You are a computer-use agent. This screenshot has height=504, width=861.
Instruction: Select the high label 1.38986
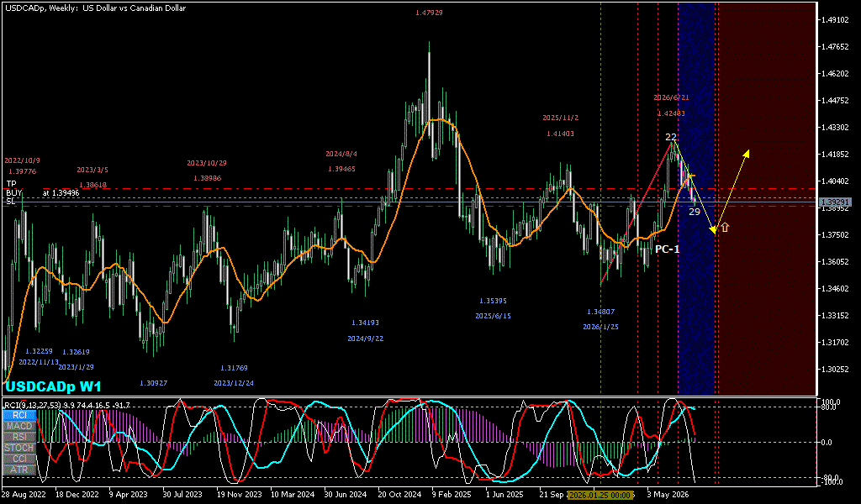(207, 178)
